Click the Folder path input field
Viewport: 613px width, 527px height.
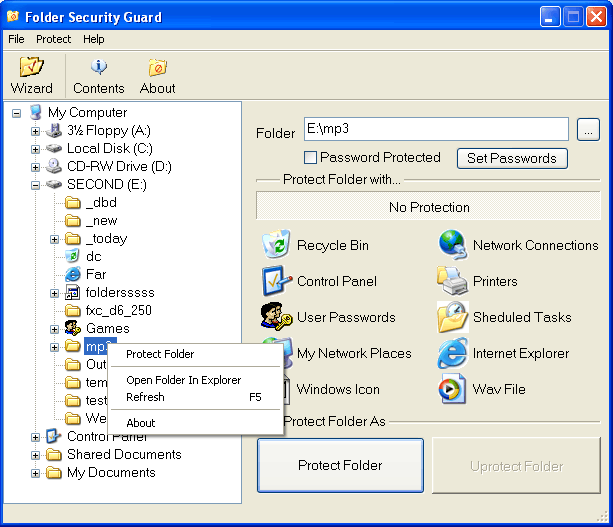(x=436, y=130)
